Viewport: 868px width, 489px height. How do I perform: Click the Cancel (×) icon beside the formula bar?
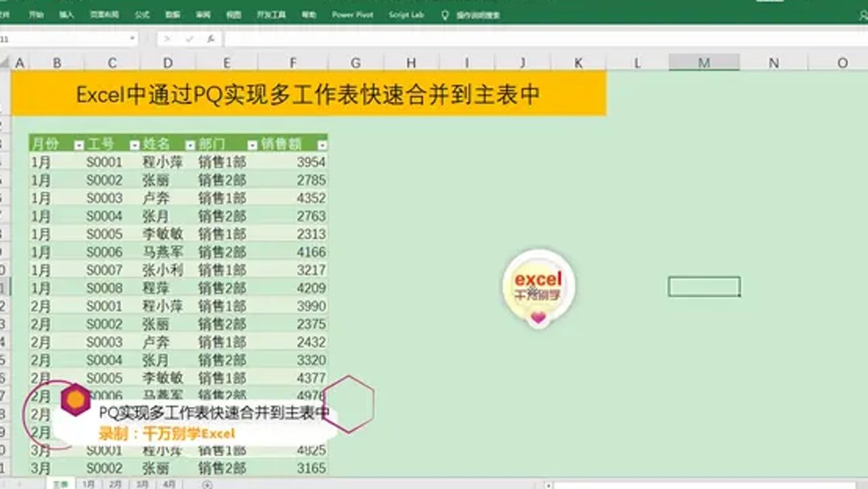point(166,38)
